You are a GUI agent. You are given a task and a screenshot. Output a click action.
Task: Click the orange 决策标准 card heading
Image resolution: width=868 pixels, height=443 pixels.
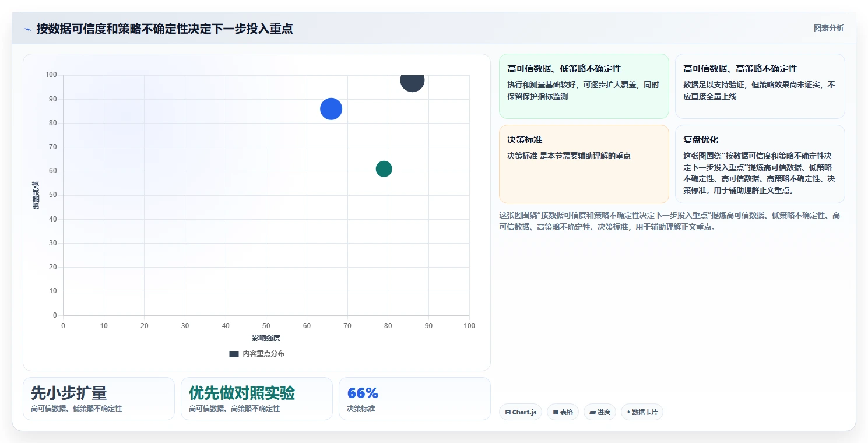click(525, 140)
